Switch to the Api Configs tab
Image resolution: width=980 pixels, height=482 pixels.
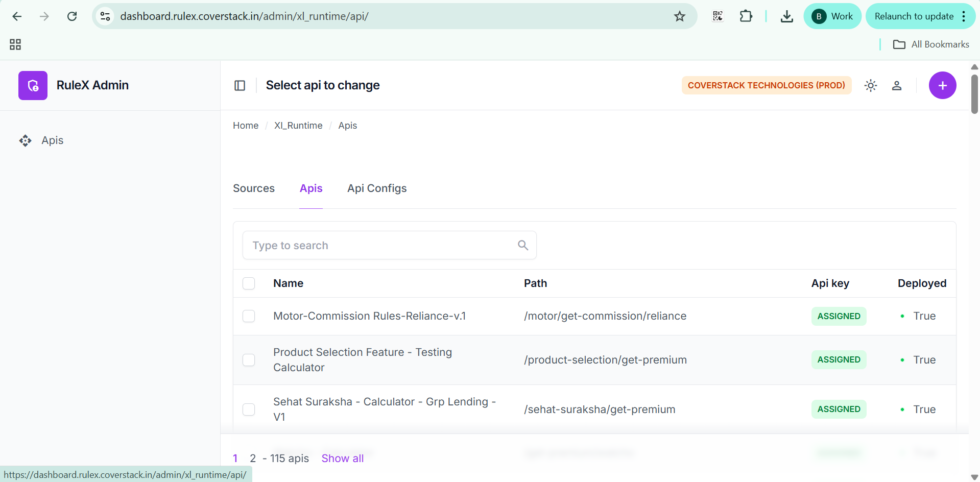(377, 188)
